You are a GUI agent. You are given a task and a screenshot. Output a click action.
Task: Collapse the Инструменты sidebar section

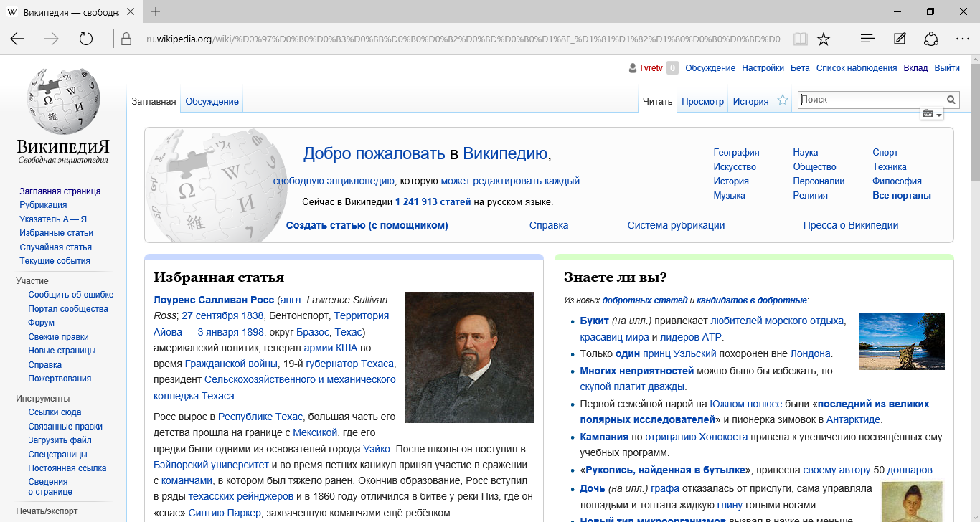43,399
